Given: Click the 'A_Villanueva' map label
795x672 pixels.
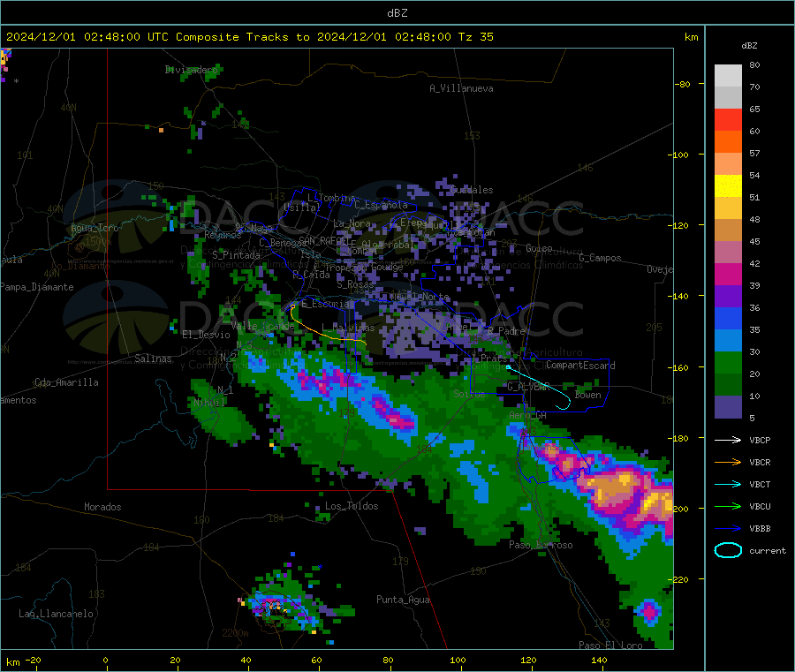Looking at the screenshot, I should point(461,88).
